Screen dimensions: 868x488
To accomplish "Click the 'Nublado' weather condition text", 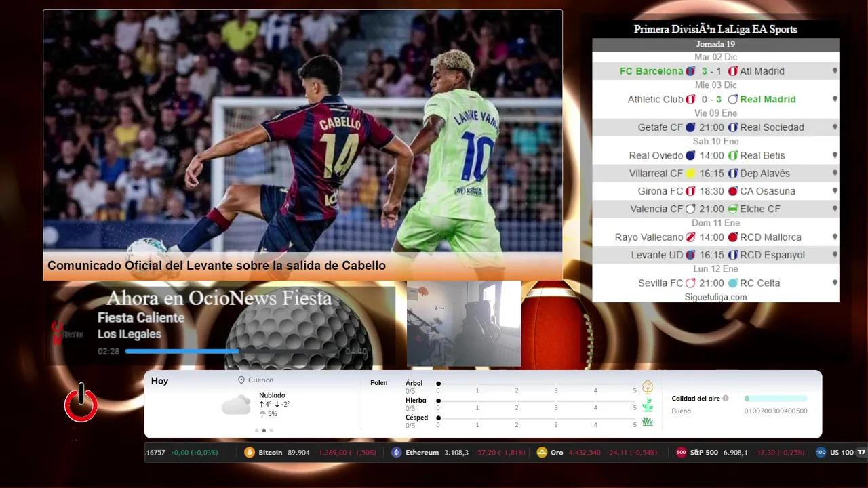I will tap(272, 395).
